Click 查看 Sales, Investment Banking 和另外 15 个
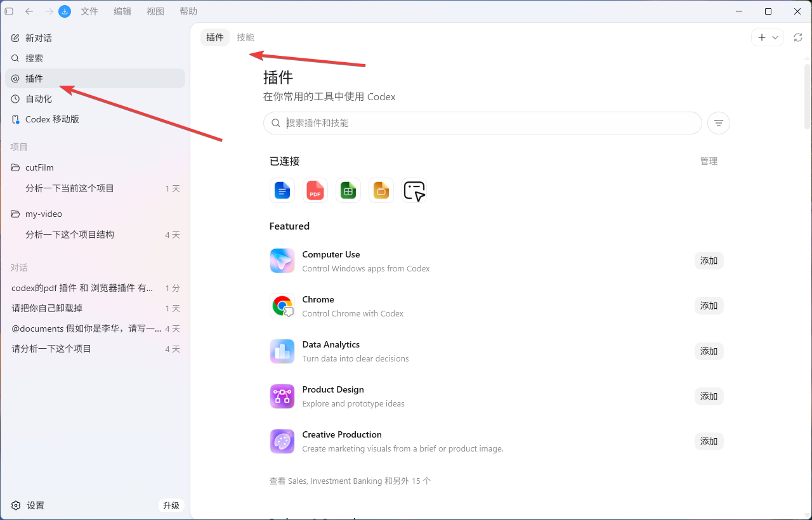 tap(350, 481)
